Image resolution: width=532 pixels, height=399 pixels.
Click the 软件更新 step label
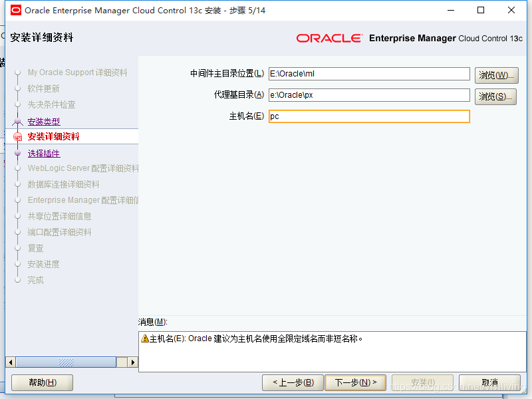(43, 88)
